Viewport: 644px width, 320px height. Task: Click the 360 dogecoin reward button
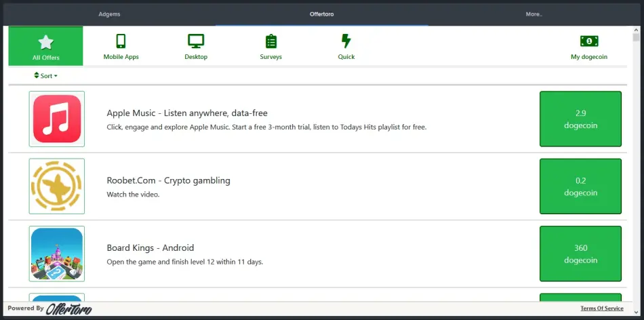(580, 254)
